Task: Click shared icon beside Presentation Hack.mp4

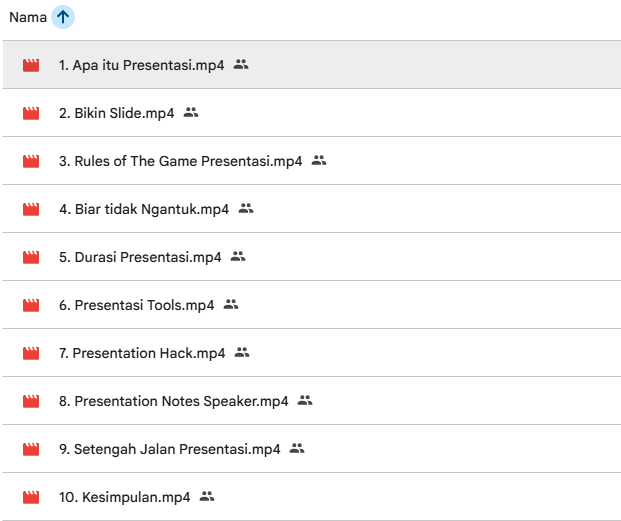Action: (242, 352)
